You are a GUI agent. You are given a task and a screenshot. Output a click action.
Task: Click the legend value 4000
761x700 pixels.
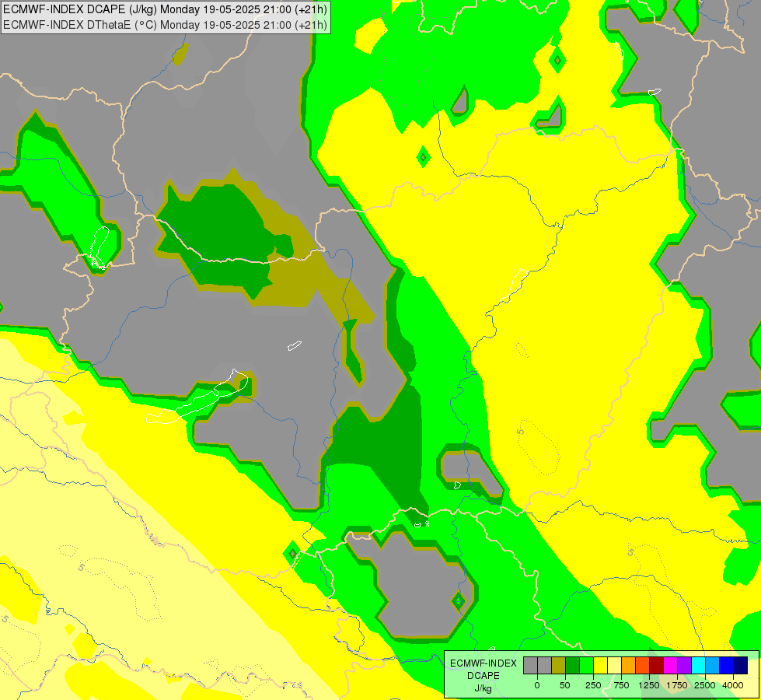733,685
